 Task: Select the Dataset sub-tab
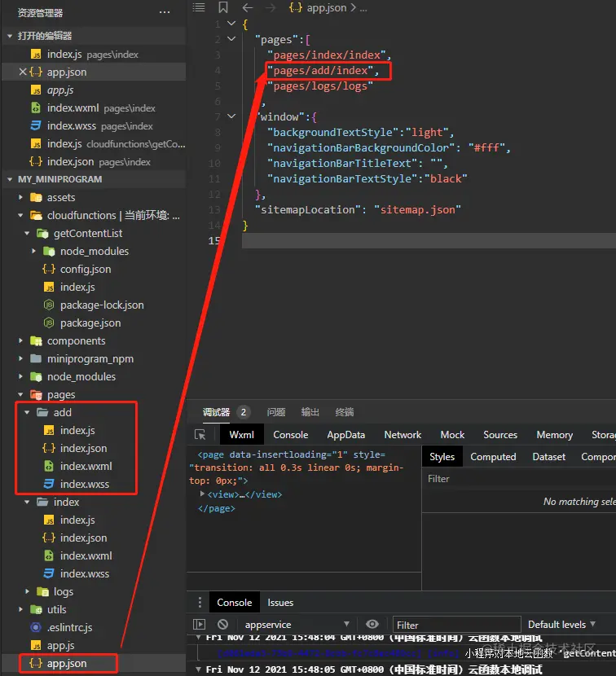[548, 457]
